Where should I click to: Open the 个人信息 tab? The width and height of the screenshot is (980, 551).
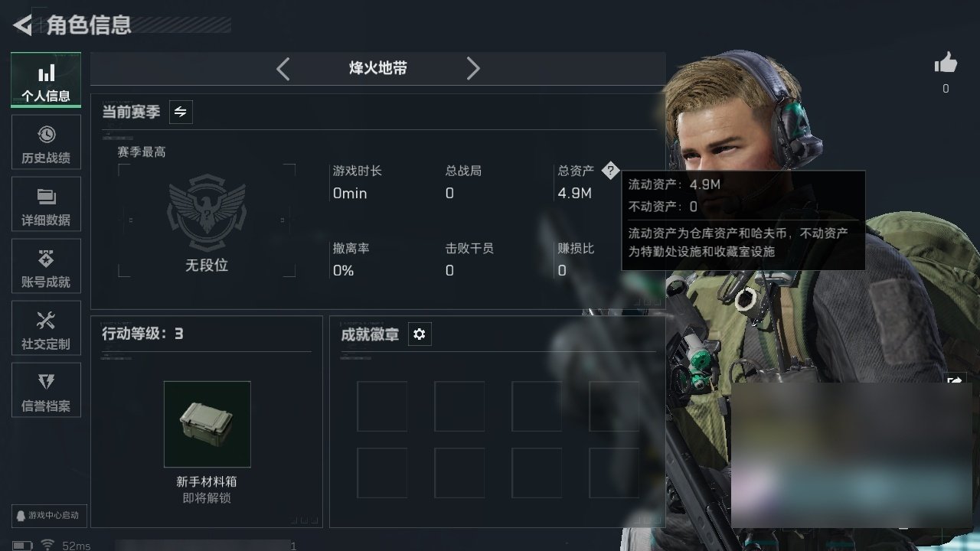coord(46,80)
